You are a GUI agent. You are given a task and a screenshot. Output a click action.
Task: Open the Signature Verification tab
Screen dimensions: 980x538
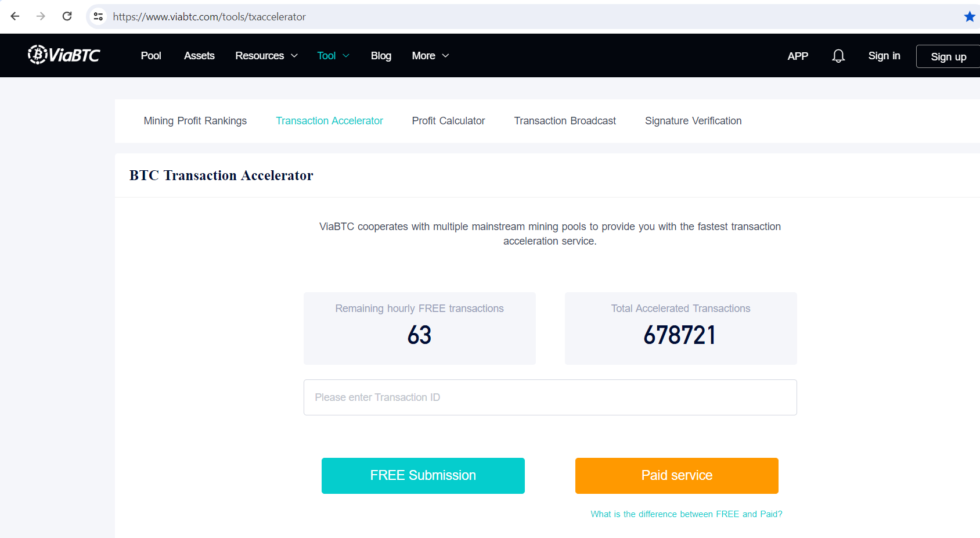tap(693, 121)
